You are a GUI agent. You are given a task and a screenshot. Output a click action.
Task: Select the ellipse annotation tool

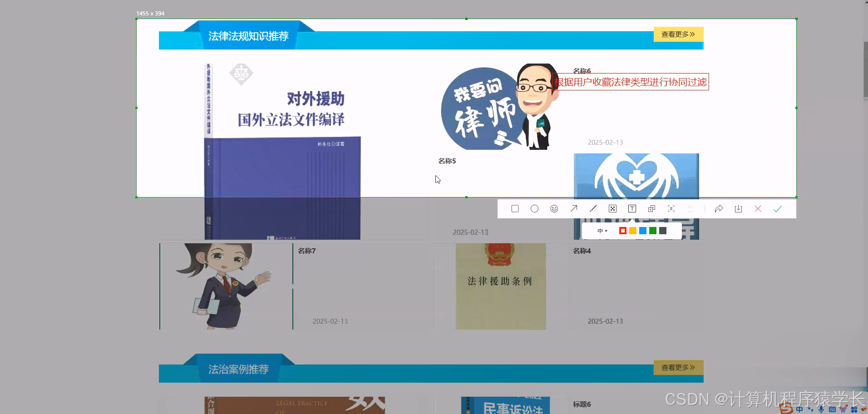[534, 208]
